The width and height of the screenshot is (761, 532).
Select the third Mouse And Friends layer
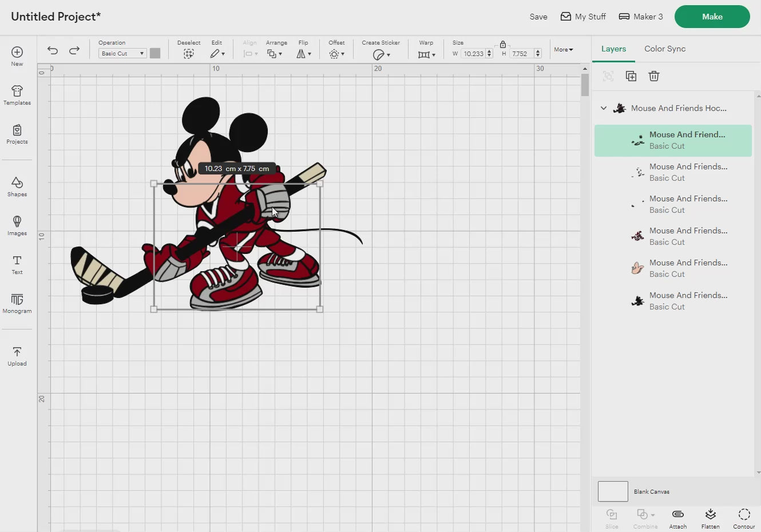(x=673, y=204)
